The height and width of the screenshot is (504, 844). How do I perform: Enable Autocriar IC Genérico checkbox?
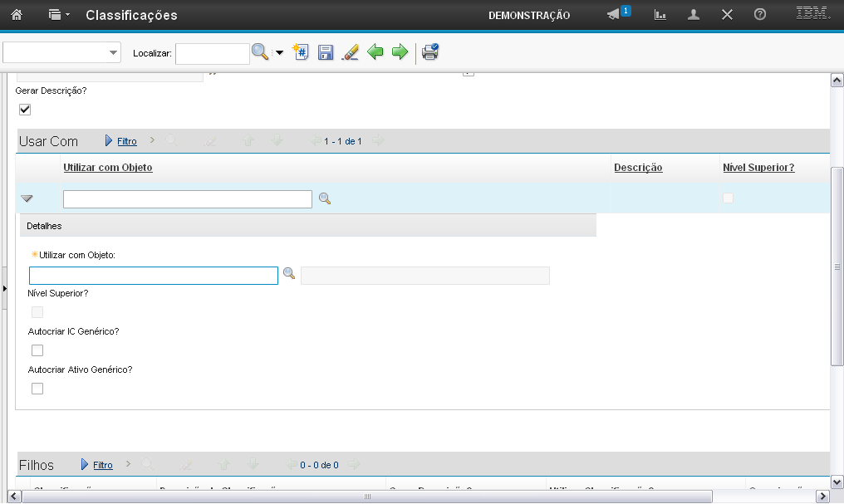[37, 350]
